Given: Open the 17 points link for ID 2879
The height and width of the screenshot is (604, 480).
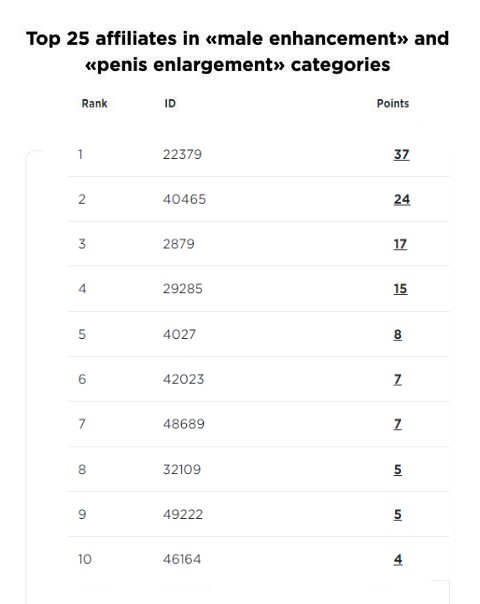Looking at the screenshot, I should [400, 244].
